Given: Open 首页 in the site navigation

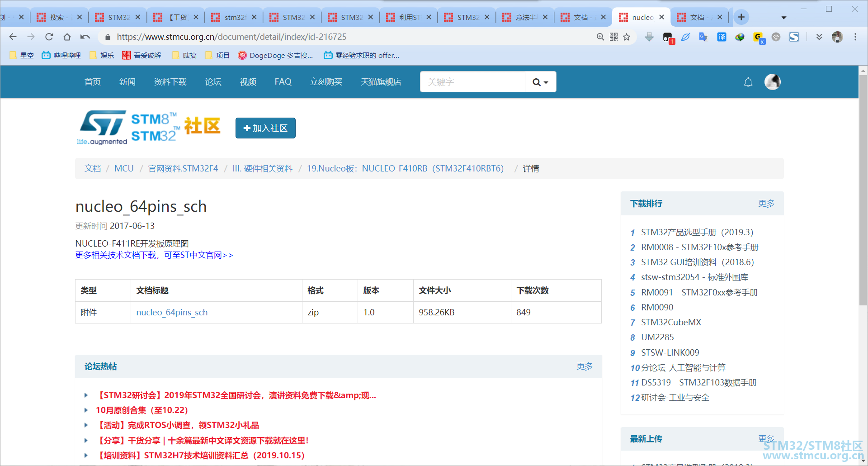Looking at the screenshot, I should point(93,82).
